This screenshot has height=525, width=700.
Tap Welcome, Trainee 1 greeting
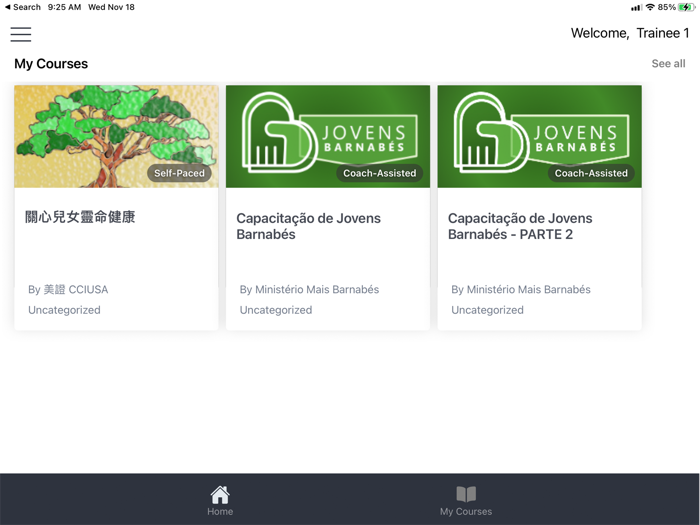[x=630, y=33]
